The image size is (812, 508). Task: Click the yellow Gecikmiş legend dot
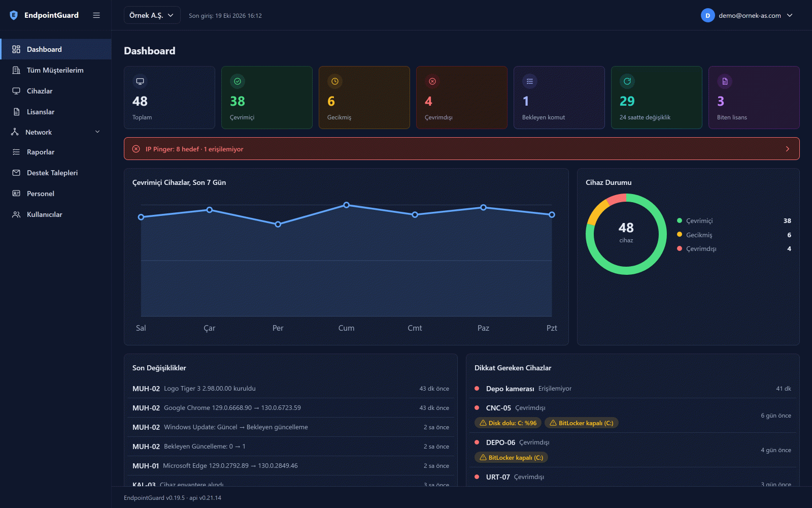[680, 235]
